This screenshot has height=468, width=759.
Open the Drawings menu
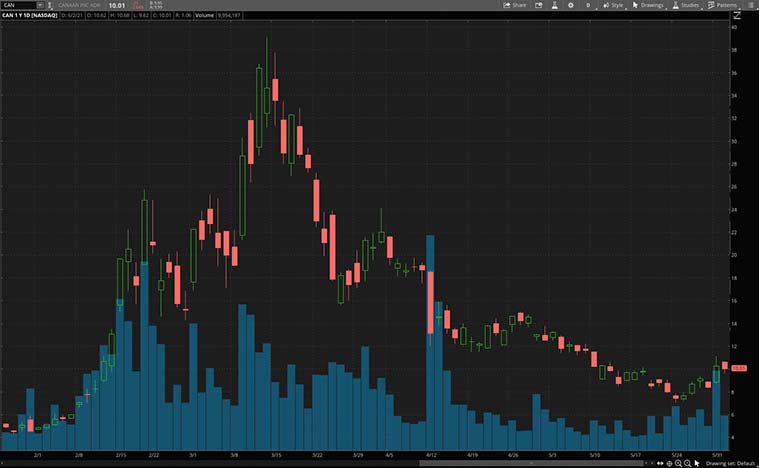(650, 5)
